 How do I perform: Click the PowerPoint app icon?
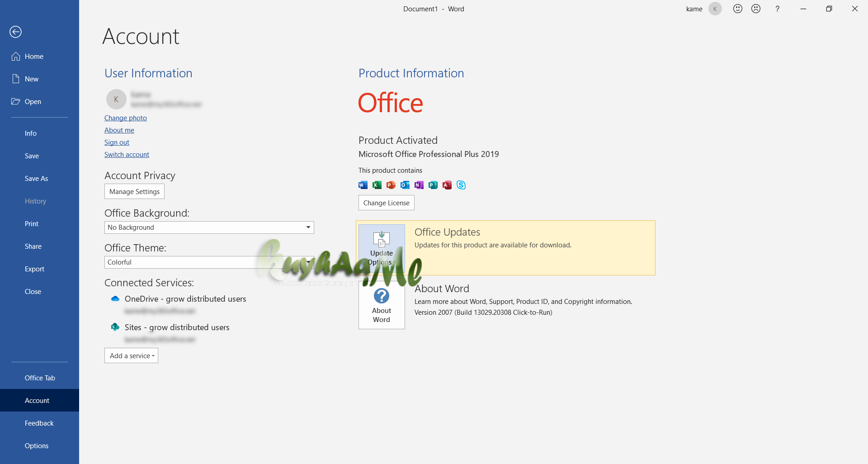pos(391,185)
